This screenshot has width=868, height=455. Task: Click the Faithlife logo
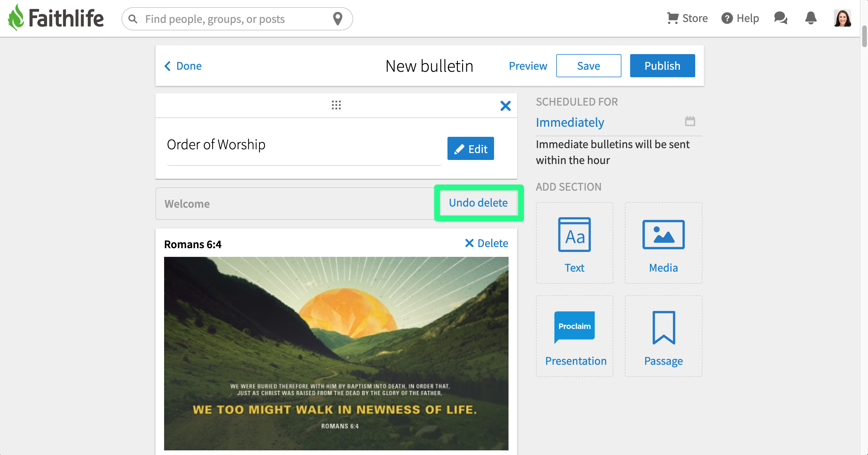pyautogui.click(x=56, y=18)
